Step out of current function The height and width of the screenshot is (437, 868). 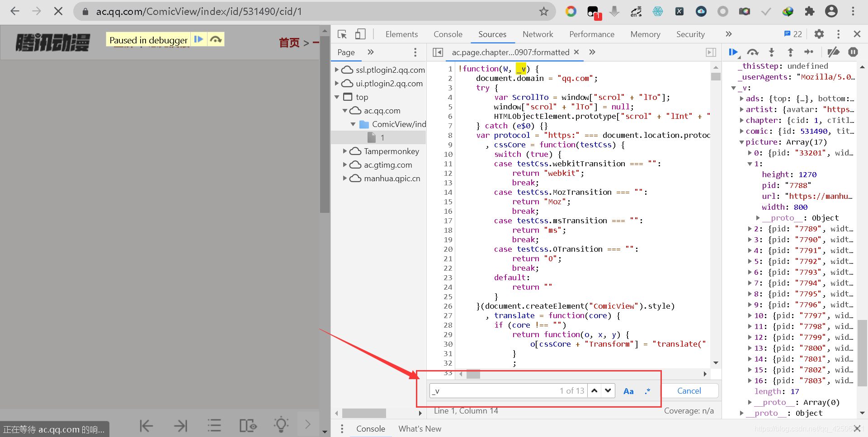[x=790, y=52]
